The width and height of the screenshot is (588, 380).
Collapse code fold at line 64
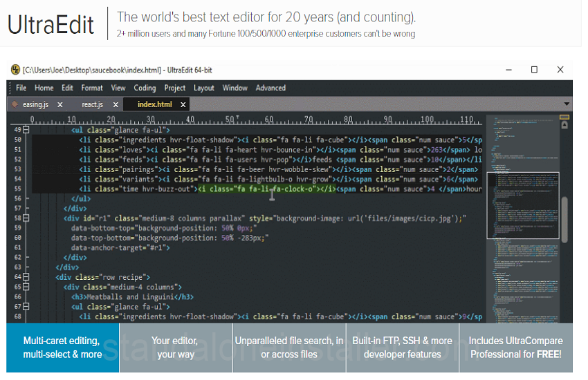pyautogui.click(x=26, y=277)
